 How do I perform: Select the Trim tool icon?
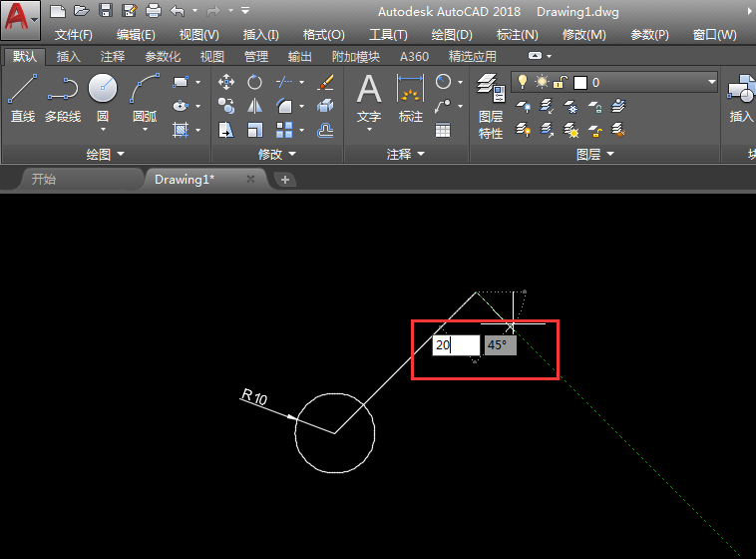click(284, 82)
